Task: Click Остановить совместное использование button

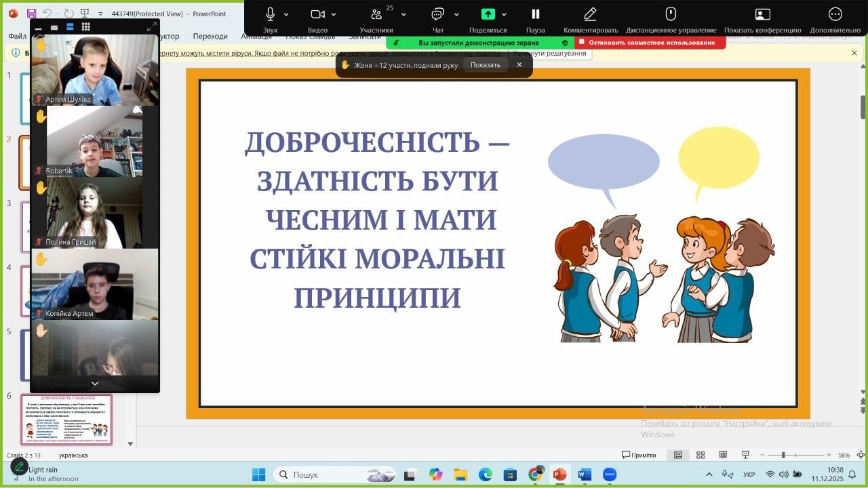Action: (x=650, y=43)
